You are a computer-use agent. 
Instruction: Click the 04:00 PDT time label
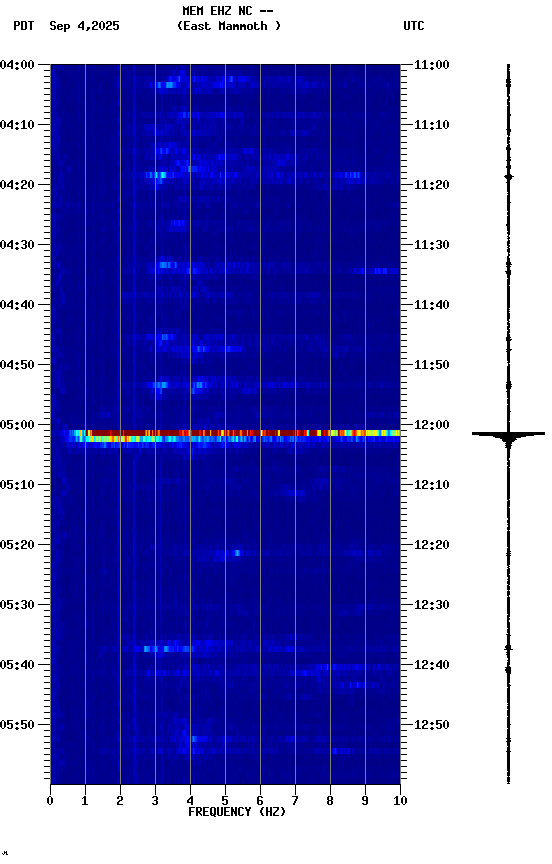(x=17, y=65)
